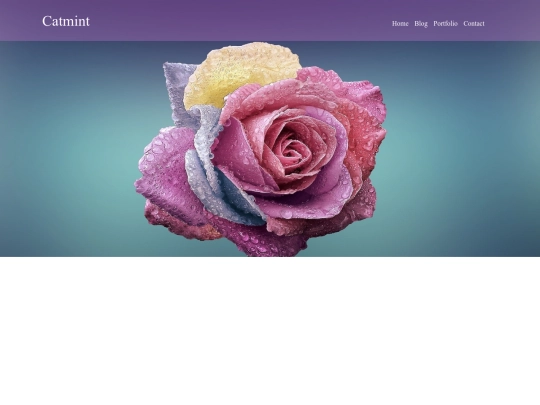Go to the Blog page

(x=421, y=23)
